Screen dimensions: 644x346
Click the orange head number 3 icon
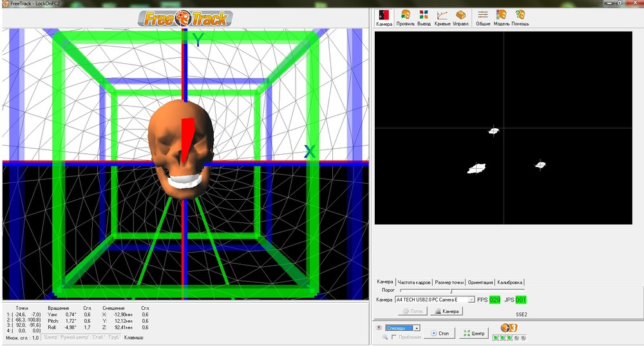pos(509,327)
